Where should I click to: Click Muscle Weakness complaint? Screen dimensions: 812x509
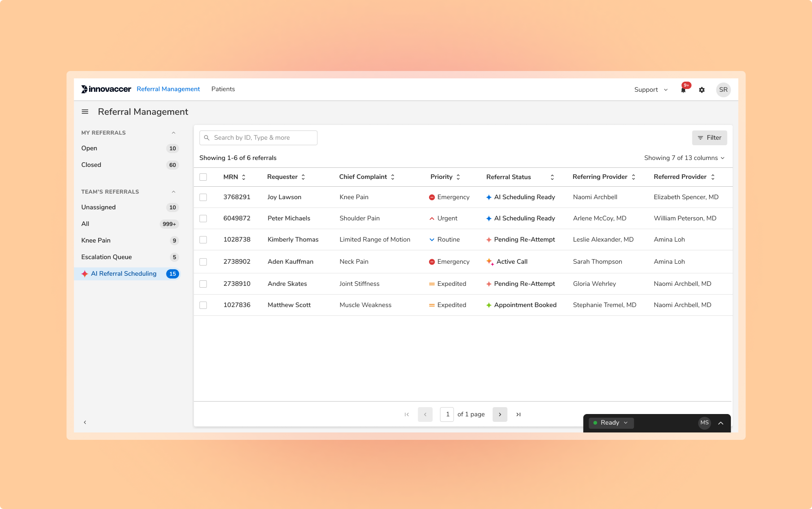365,305
